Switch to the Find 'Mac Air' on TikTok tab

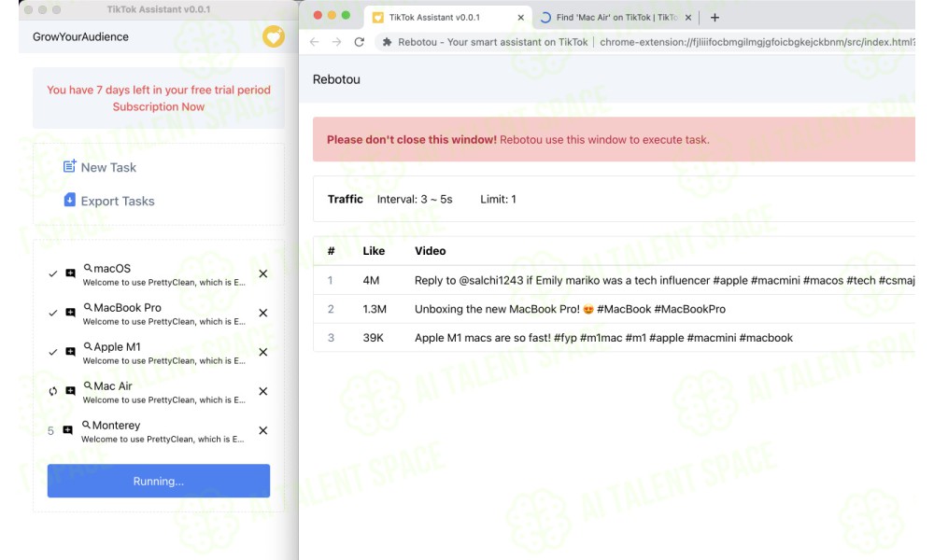[x=616, y=17]
